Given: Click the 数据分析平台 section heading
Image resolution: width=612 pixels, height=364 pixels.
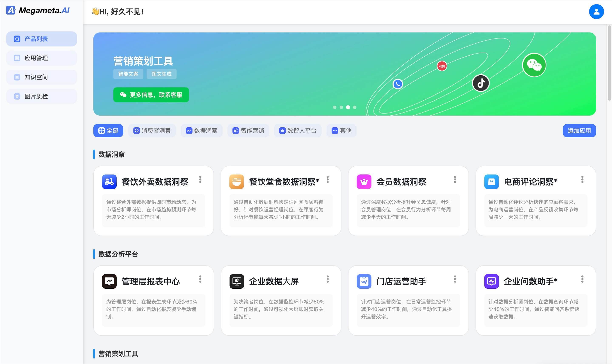Looking at the screenshot, I should [118, 254].
